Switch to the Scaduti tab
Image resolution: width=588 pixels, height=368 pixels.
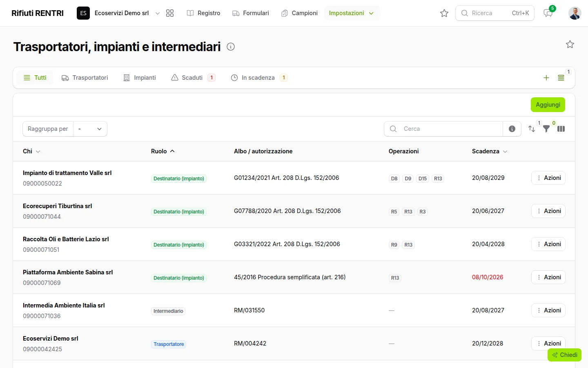pyautogui.click(x=193, y=78)
